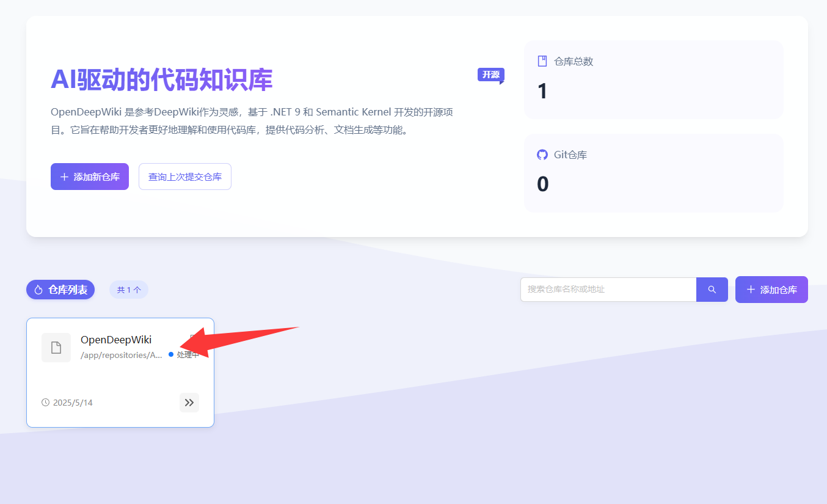Click the AI驱动的代码知识库 heading

click(161, 79)
